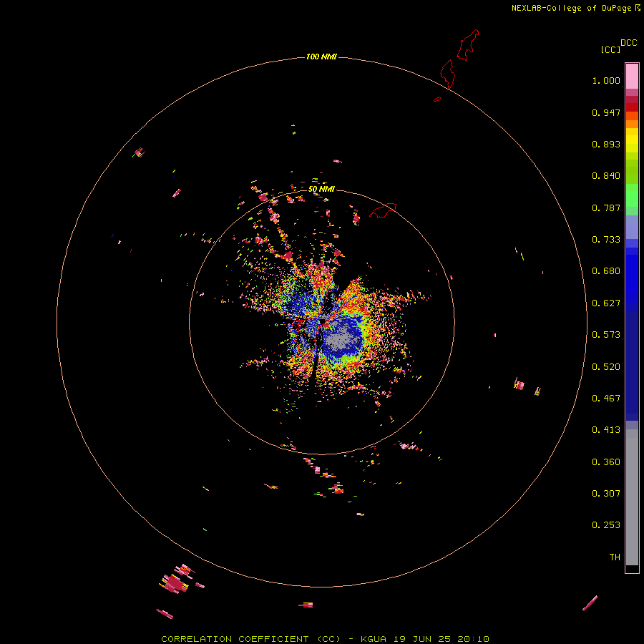Click the pink color band at scale top

[632, 76]
